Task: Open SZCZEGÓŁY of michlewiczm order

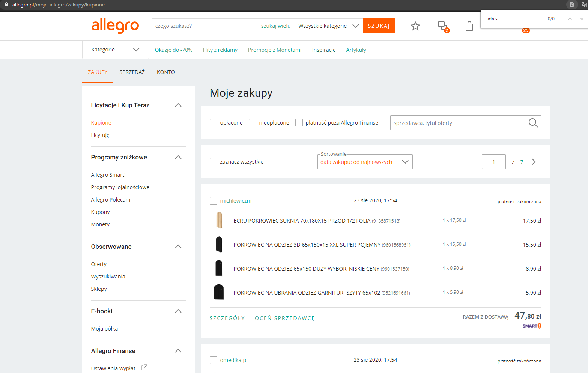Action: click(x=227, y=318)
